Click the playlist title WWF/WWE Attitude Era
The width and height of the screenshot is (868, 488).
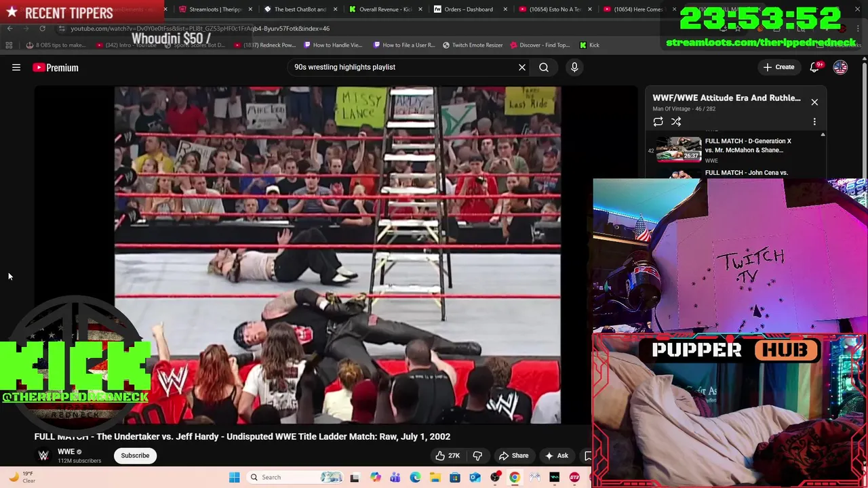(x=726, y=98)
